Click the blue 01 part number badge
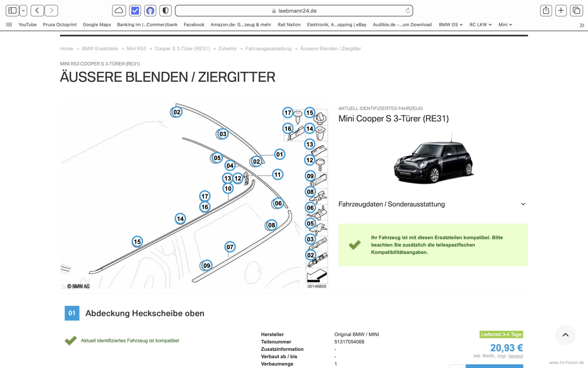The height and width of the screenshot is (368, 588). coord(72,313)
